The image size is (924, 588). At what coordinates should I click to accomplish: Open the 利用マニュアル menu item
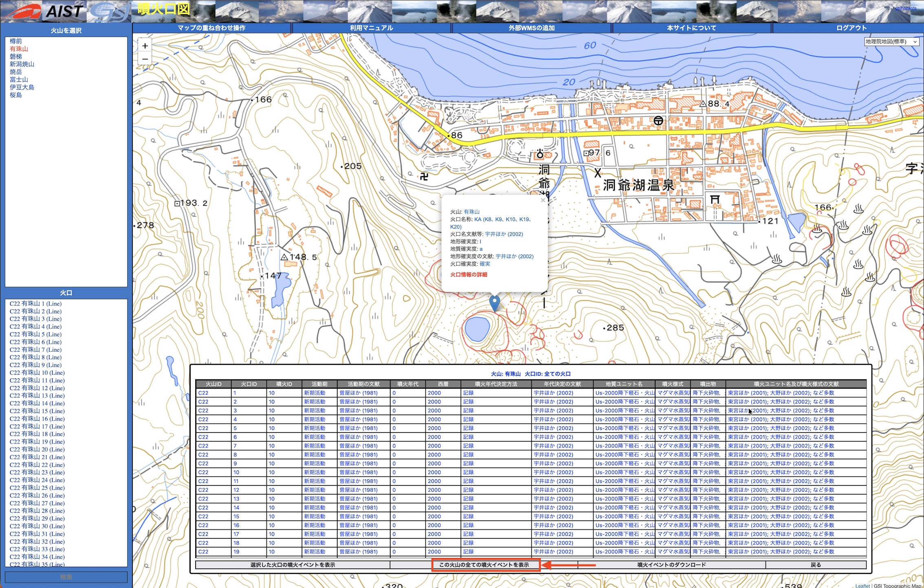click(x=371, y=28)
